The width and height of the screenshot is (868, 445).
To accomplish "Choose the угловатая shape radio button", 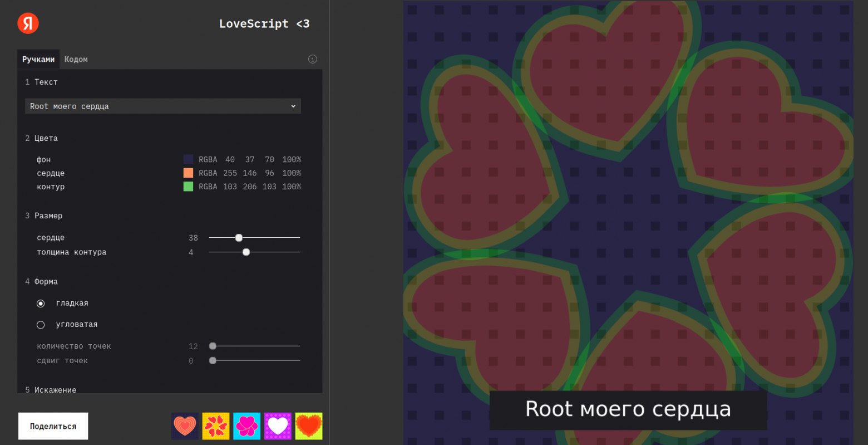I will pos(41,325).
